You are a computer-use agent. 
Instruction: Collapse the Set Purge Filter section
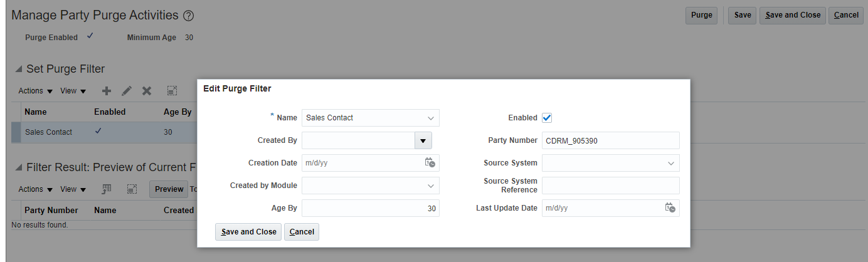click(x=18, y=69)
